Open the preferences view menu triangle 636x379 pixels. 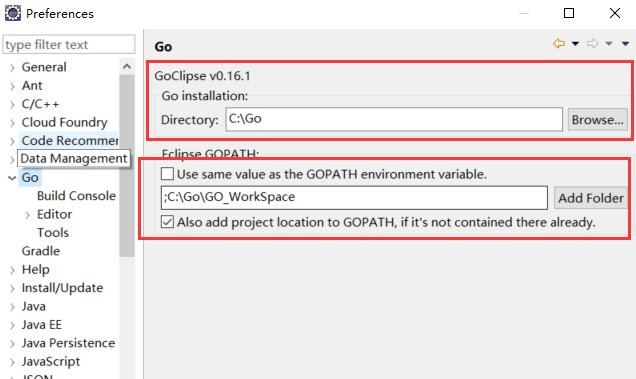click(x=625, y=44)
